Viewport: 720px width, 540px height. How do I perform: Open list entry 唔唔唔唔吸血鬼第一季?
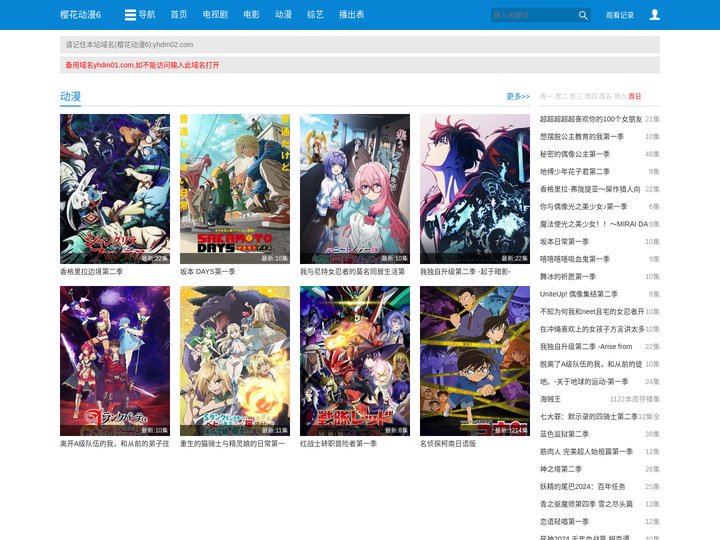click(x=574, y=259)
